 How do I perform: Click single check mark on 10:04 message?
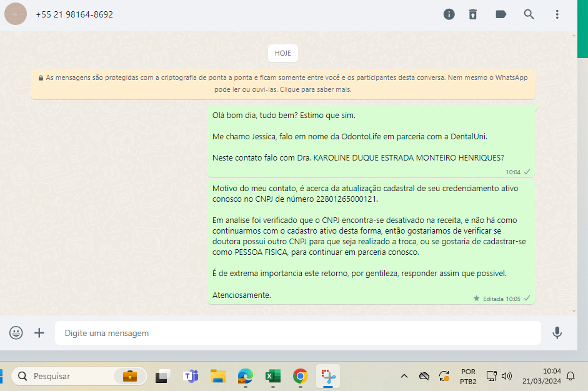527,172
